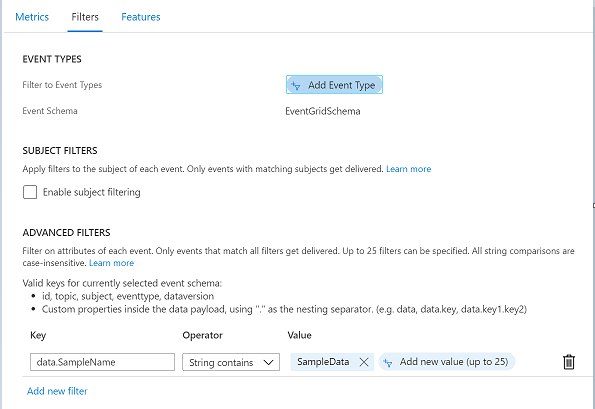Enable subject filtering checkbox
This screenshot has height=409, width=595.
point(30,192)
